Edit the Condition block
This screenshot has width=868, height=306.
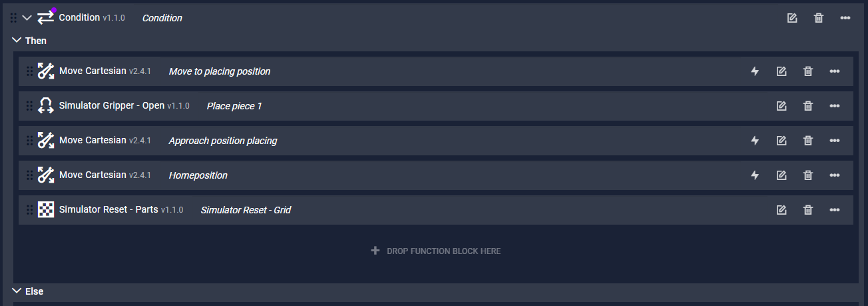click(x=792, y=18)
